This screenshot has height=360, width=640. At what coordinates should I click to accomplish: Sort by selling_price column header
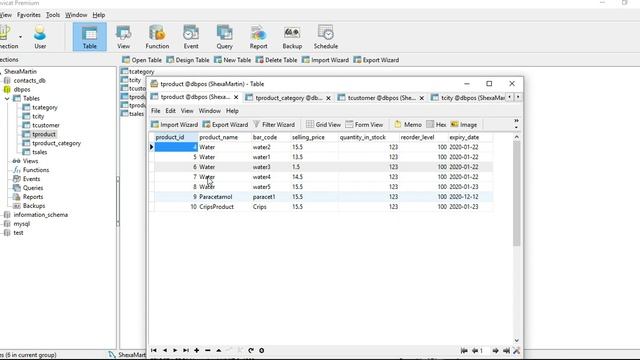pyautogui.click(x=308, y=137)
